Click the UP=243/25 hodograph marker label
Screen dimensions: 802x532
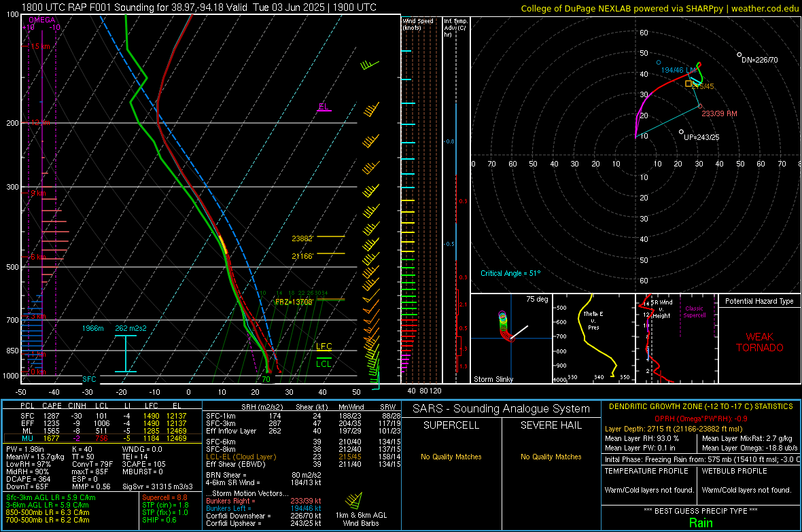[x=701, y=137]
